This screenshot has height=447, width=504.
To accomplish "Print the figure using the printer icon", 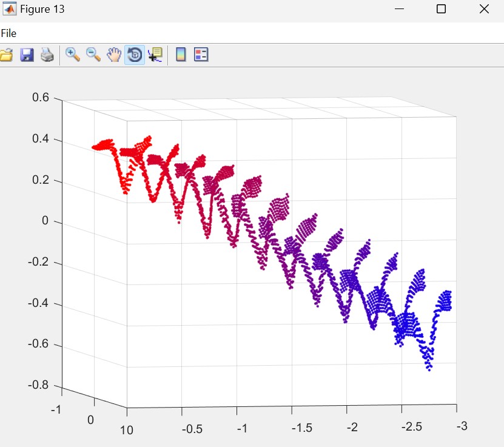I will (x=47, y=55).
